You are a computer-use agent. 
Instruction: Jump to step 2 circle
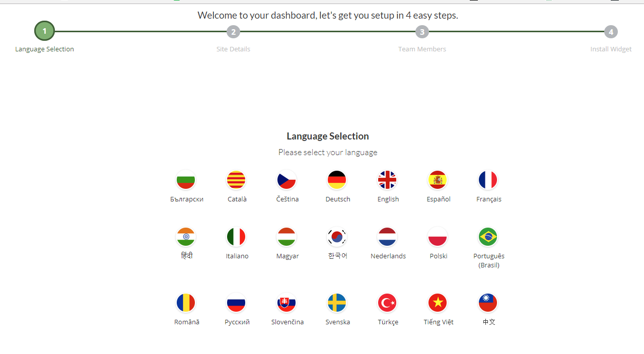tap(233, 32)
